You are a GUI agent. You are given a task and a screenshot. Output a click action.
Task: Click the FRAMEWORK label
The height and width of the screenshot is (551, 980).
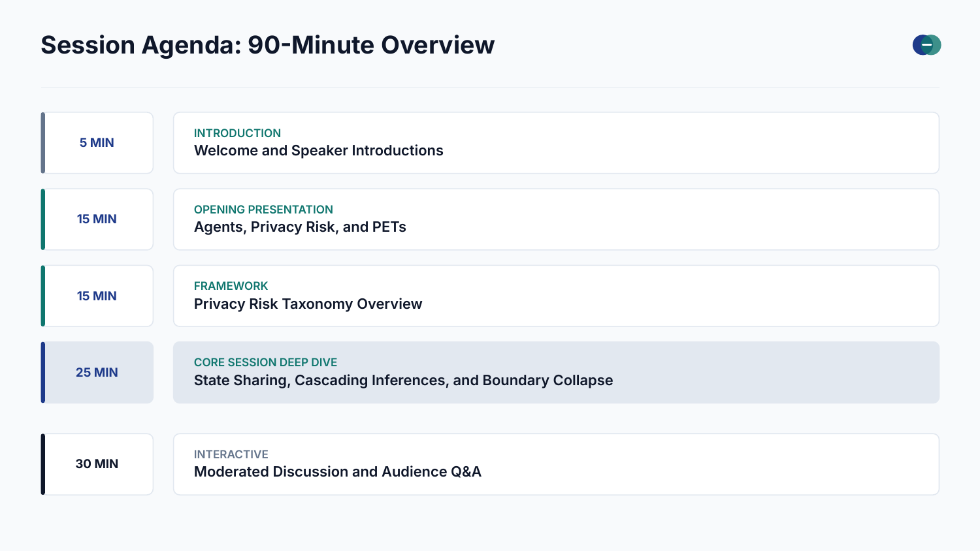coord(231,286)
